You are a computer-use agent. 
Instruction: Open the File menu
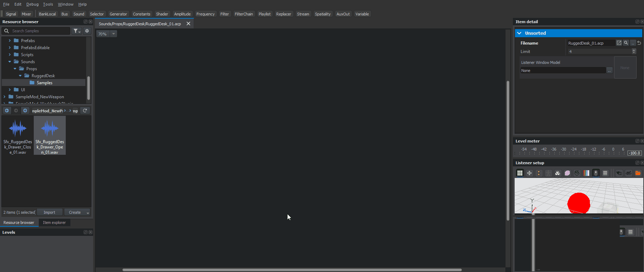[6, 4]
